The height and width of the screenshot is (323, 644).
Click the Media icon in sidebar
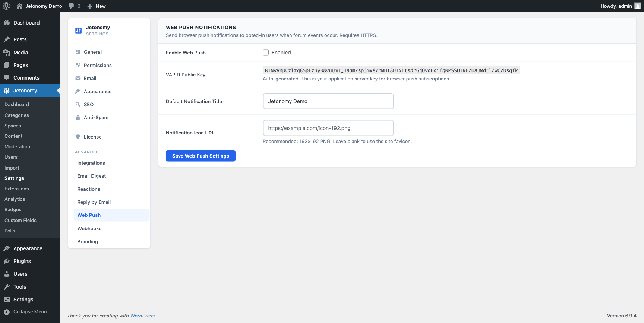pos(7,53)
